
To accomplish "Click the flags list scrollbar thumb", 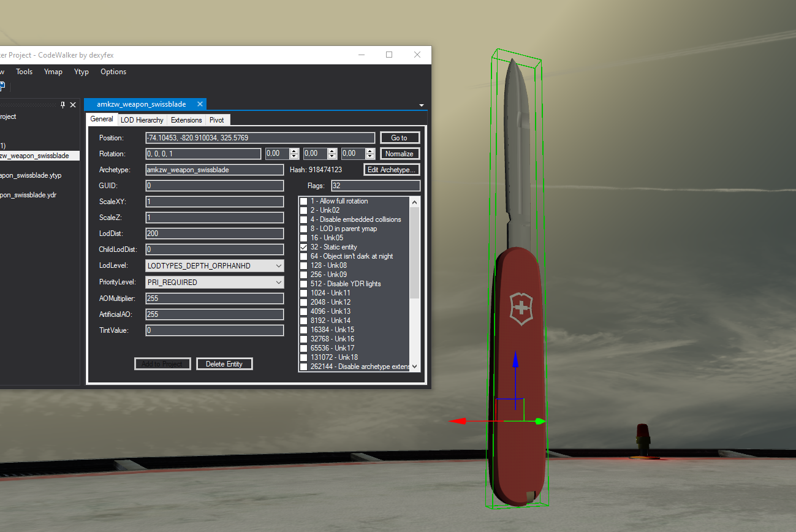I will click(415, 253).
